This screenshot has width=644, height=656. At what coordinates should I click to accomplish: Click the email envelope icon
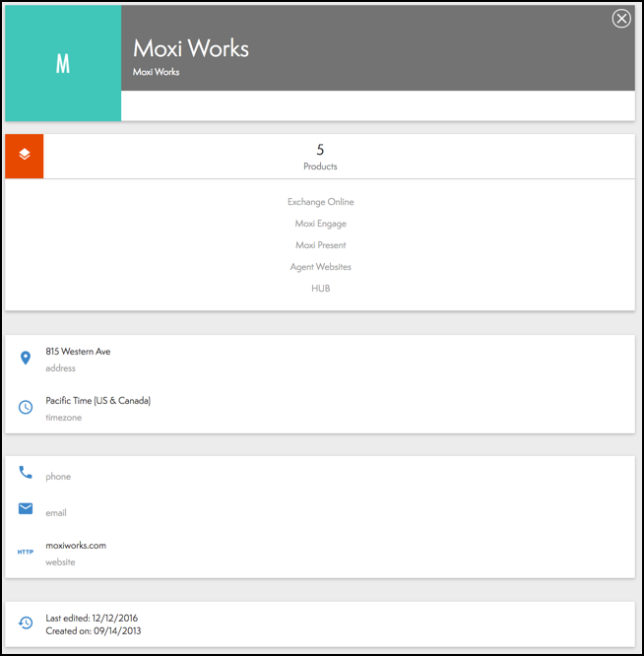tap(26, 508)
